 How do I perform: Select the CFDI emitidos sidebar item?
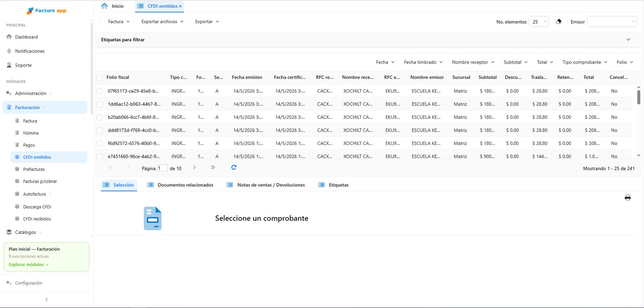[49, 157]
